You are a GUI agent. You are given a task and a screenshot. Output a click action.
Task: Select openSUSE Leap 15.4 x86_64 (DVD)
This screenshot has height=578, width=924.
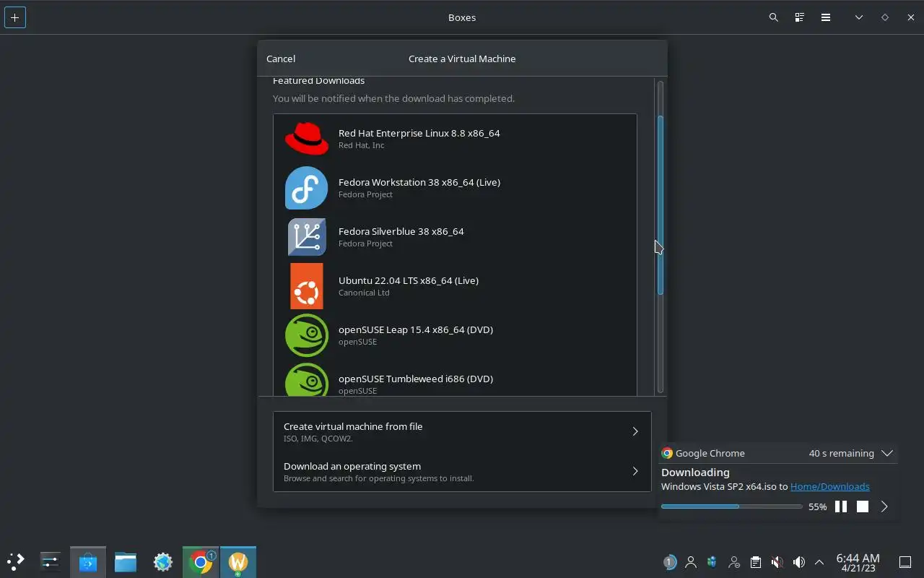455,335
